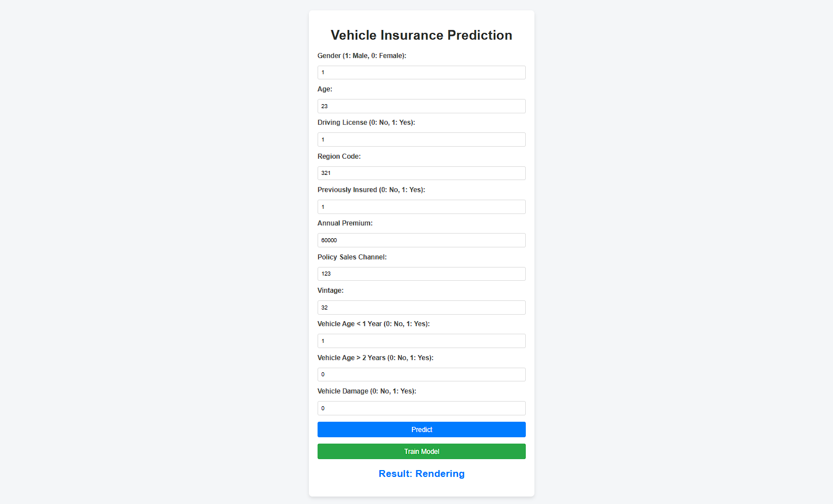
Task: Select the Vehicle Damage input field
Action: [421, 408]
